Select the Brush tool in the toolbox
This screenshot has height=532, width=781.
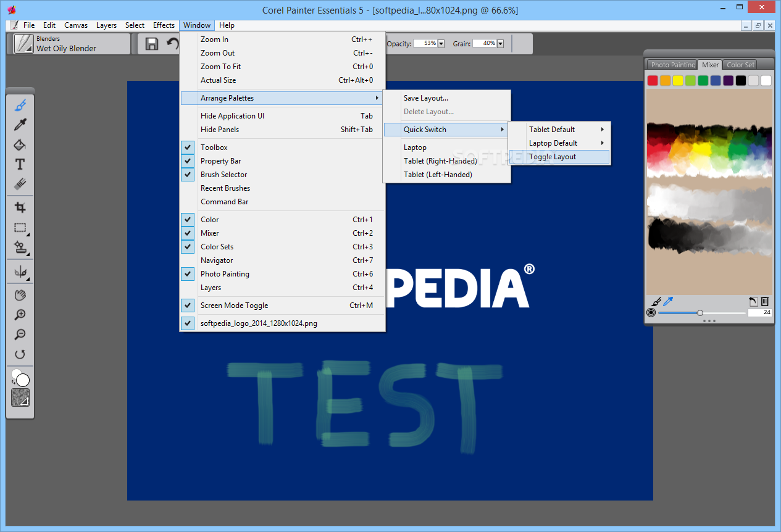[x=20, y=105]
